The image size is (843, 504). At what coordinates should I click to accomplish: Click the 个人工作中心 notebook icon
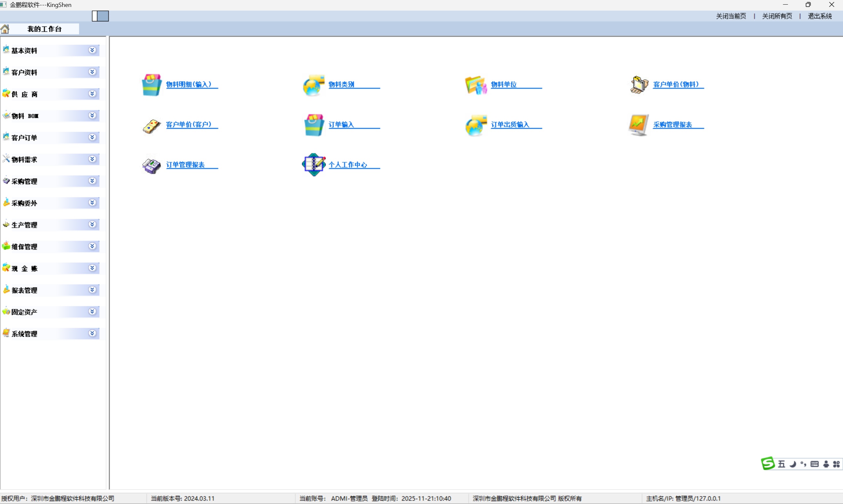[314, 165]
